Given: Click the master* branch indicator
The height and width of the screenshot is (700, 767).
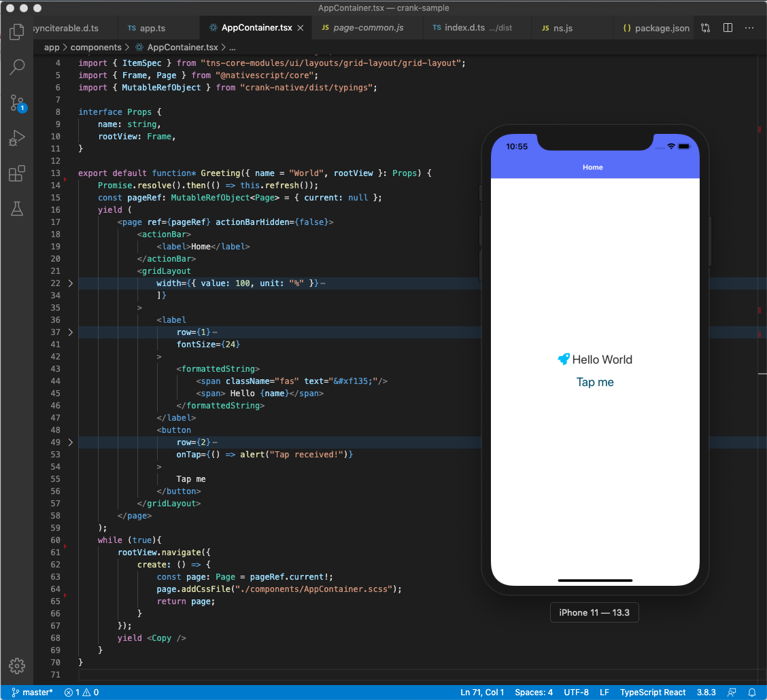Looking at the screenshot, I should click(x=32, y=692).
